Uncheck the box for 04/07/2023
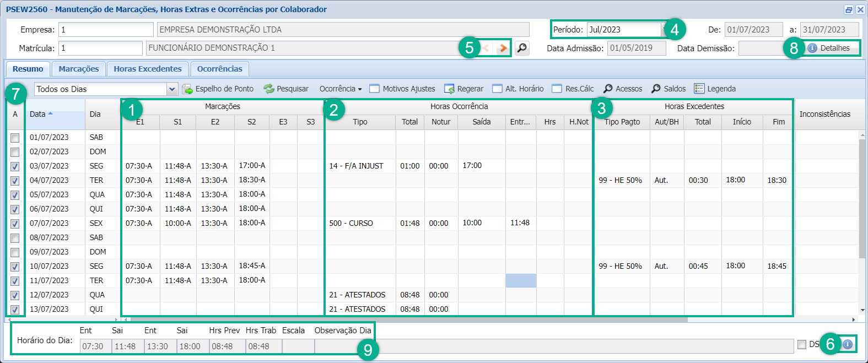Viewport: 868px width, 363px height. (15, 181)
